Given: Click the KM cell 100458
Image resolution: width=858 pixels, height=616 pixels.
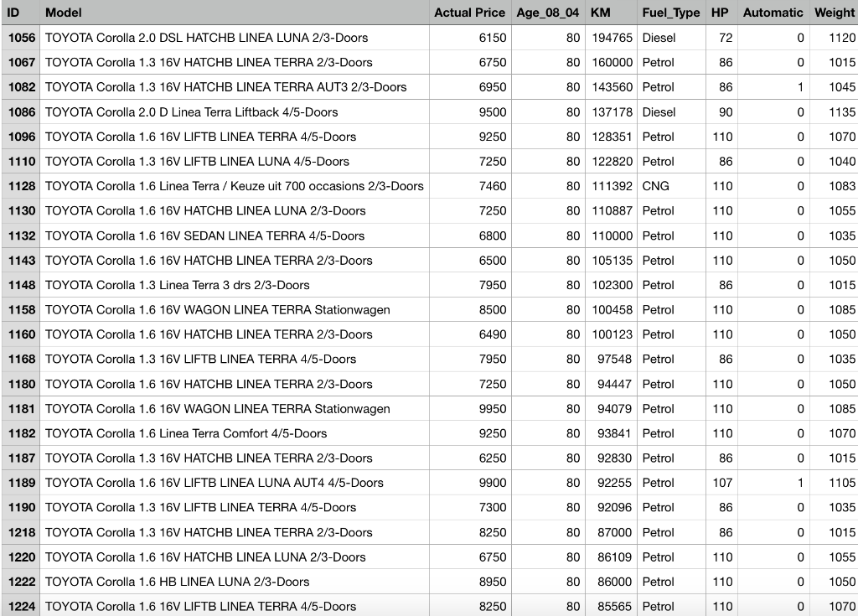Looking at the screenshot, I should (x=611, y=310).
